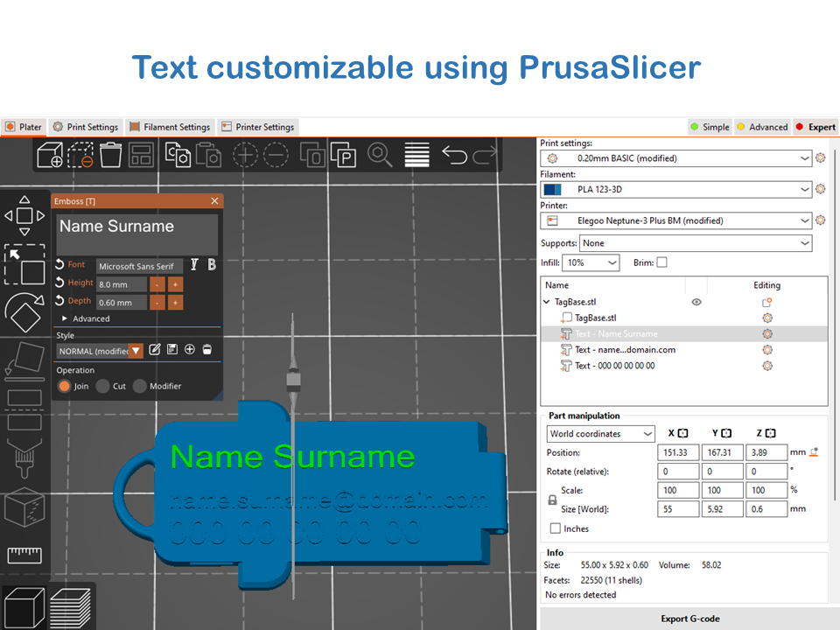Open the Filament Settings tab
The width and height of the screenshot is (840, 630).
170,127
